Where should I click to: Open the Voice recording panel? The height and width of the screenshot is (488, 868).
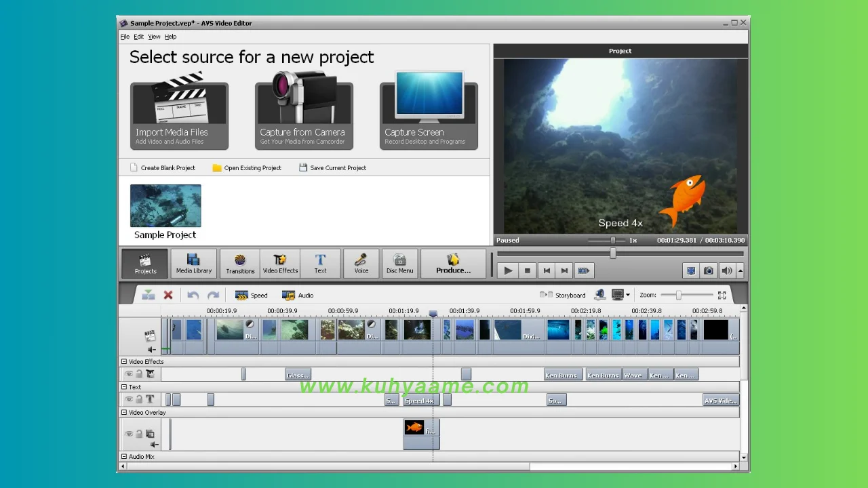click(x=361, y=264)
